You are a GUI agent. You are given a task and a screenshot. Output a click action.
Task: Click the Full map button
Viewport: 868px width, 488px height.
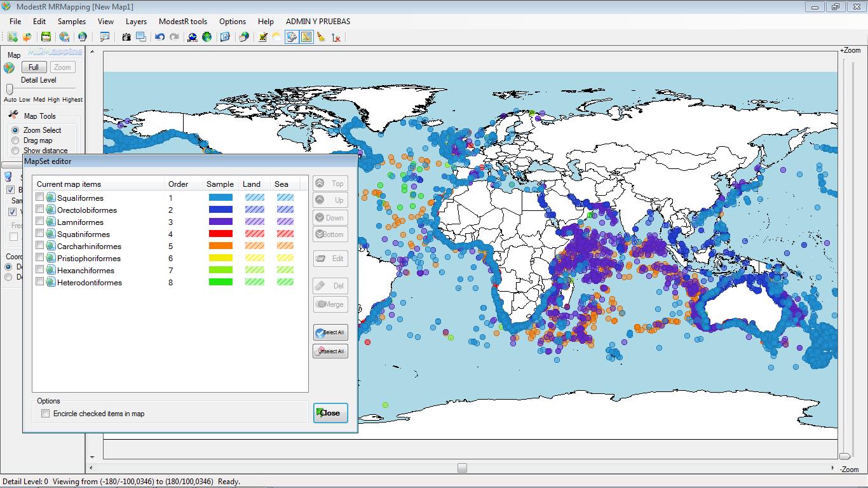point(34,67)
